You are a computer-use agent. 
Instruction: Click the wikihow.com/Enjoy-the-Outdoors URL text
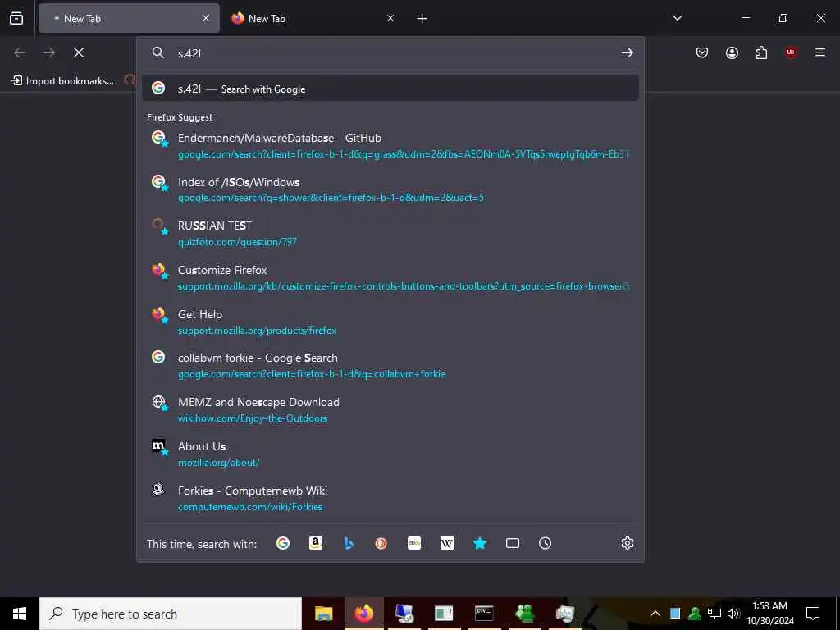tap(253, 418)
